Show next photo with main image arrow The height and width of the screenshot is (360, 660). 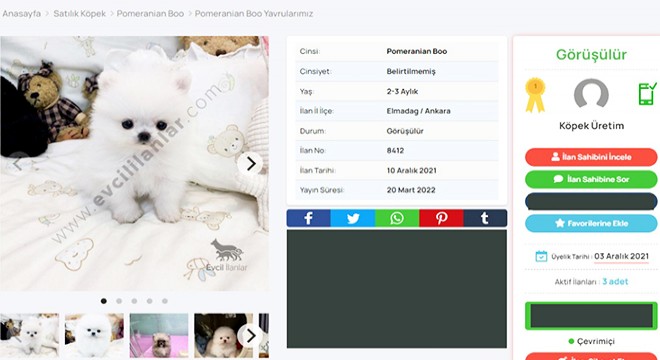point(250,163)
